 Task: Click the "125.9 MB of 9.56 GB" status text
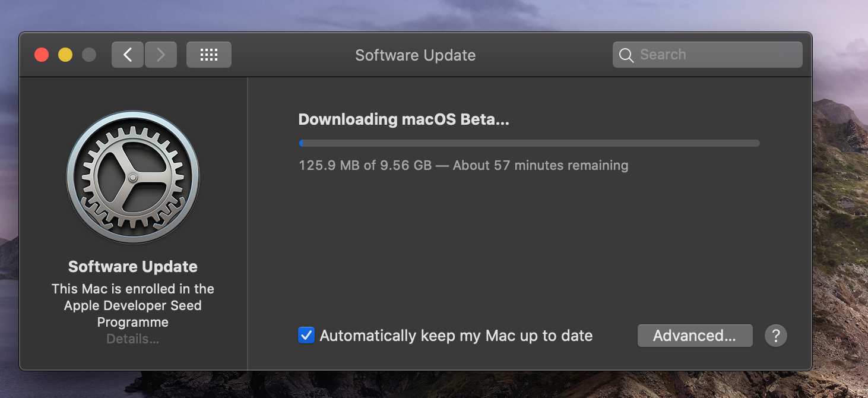365,165
